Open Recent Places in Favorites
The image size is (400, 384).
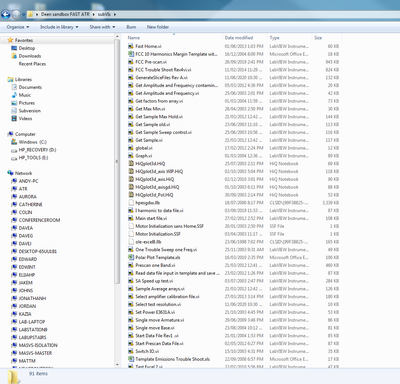(32, 64)
